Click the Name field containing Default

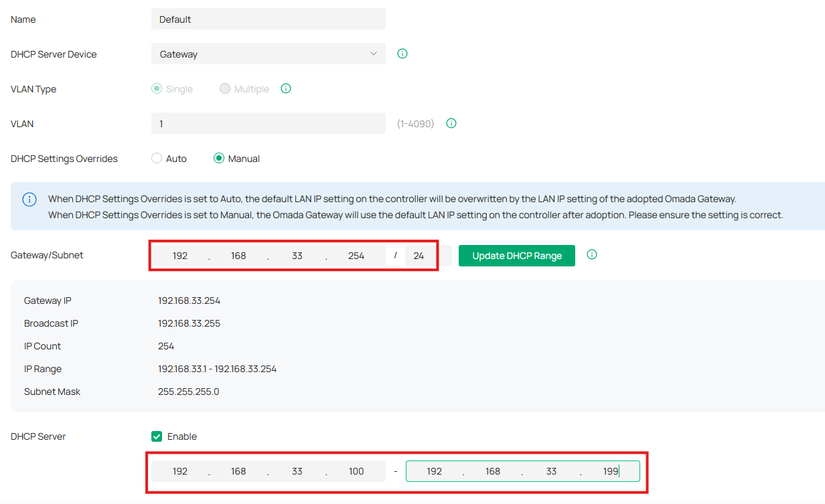(268, 19)
